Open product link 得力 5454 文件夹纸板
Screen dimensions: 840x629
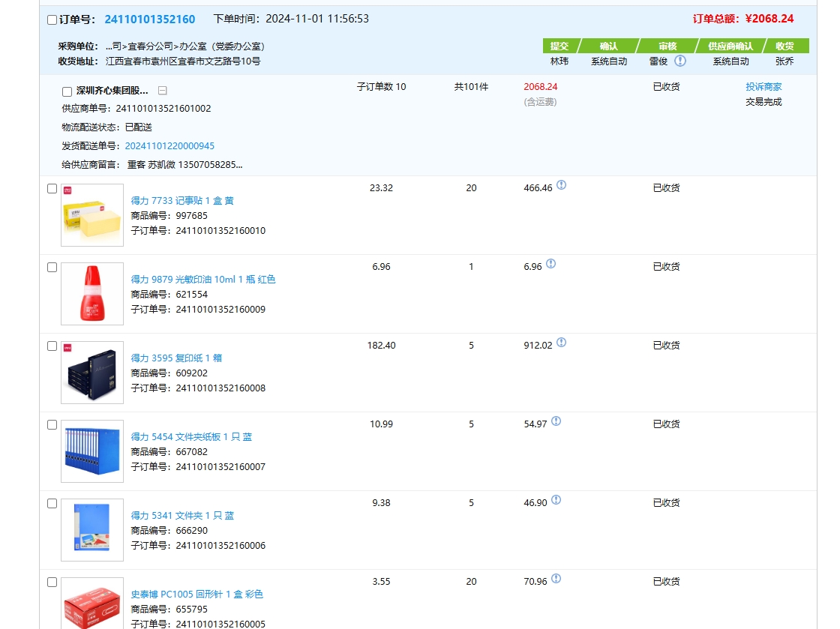(191, 437)
